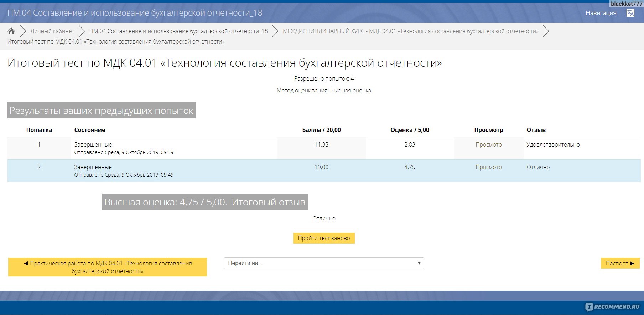Click Удовлетворительно feedback text

553,144
